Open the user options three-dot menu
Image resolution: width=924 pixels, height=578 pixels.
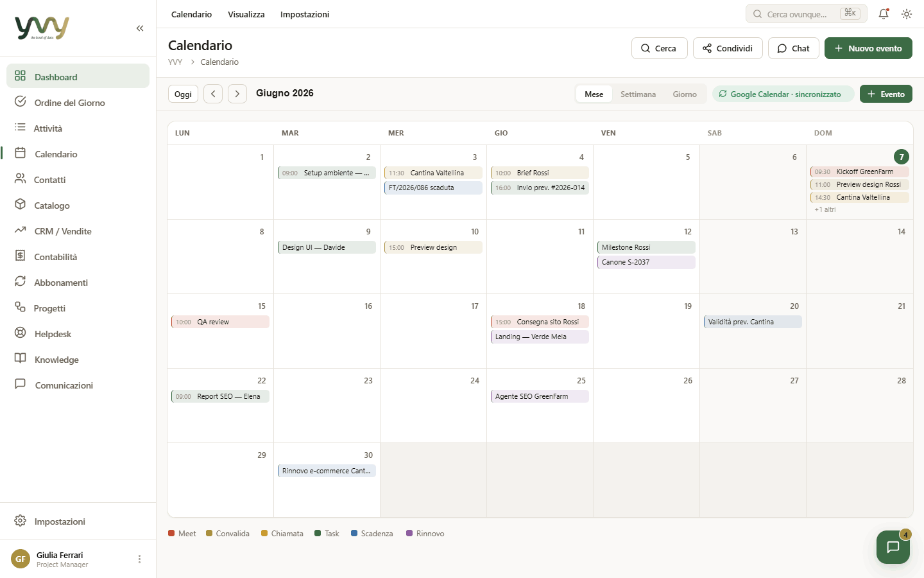pyautogui.click(x=139, y=559)
